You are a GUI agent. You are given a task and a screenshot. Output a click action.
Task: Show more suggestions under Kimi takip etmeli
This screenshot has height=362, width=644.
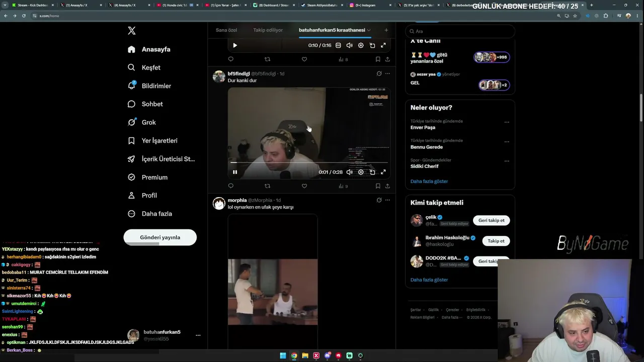coord(429,280)
